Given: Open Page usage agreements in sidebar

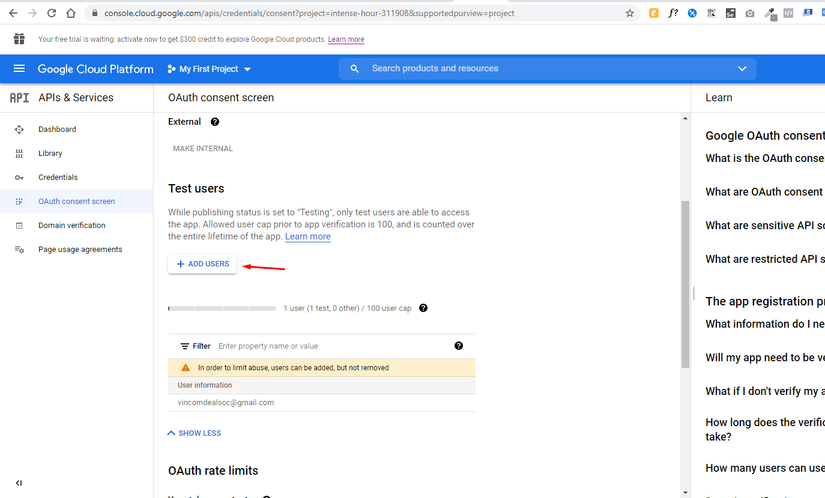Looking at the screenshot, I should pyautogui.click(x=80, y=250).
